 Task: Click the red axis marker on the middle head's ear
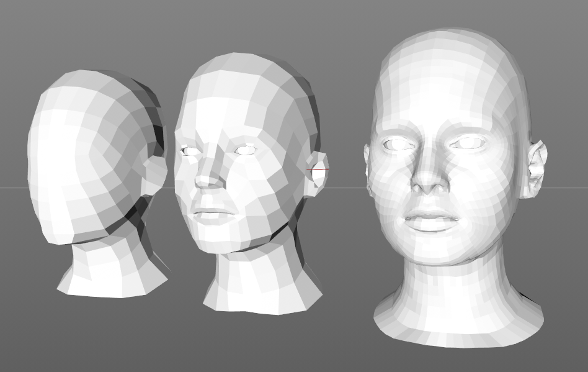pos(318,169)
